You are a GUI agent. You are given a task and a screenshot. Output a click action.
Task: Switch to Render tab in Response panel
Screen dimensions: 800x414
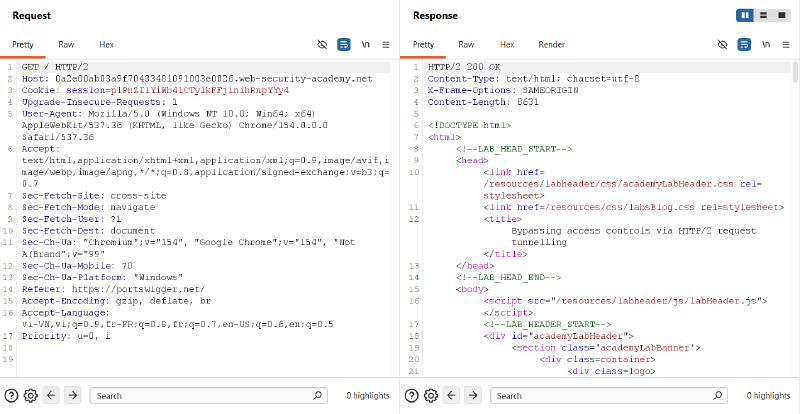(x=552, y=45)
